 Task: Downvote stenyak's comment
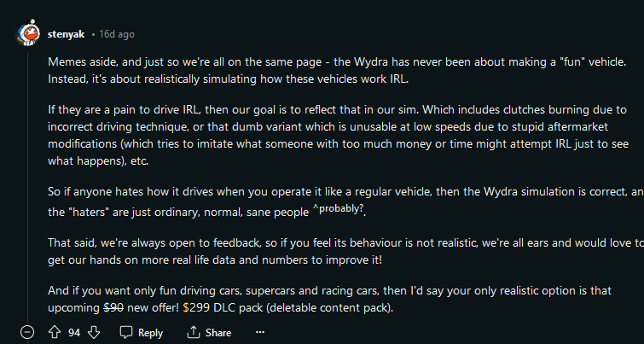[x=94, y=332]
